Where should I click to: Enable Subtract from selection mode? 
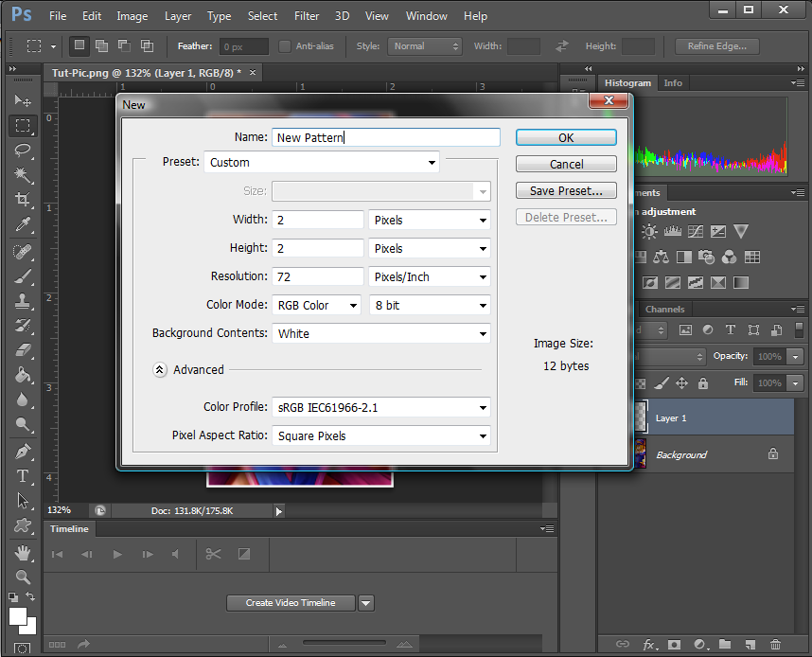124,45
